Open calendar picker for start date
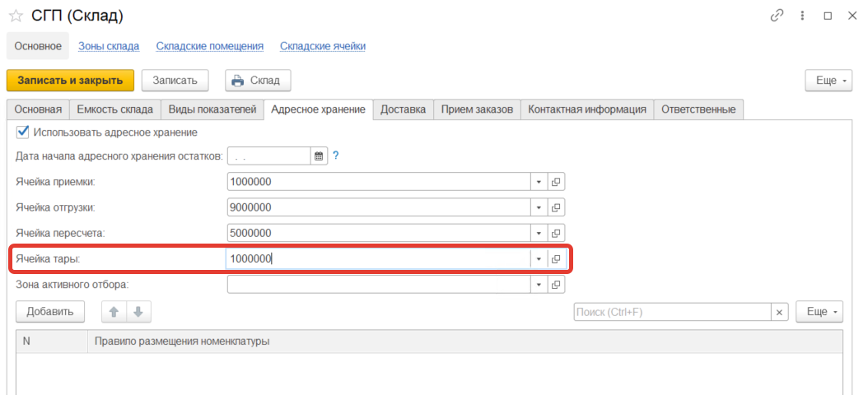Image resolution: width=868 pixels, height=395 pixels. pyautogui.click(x=320, y=156)
